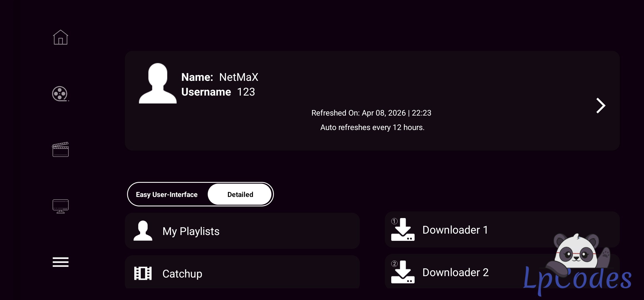Click the NetMaX name text
This screenshot has height=300, width=644.
(239, 77)
